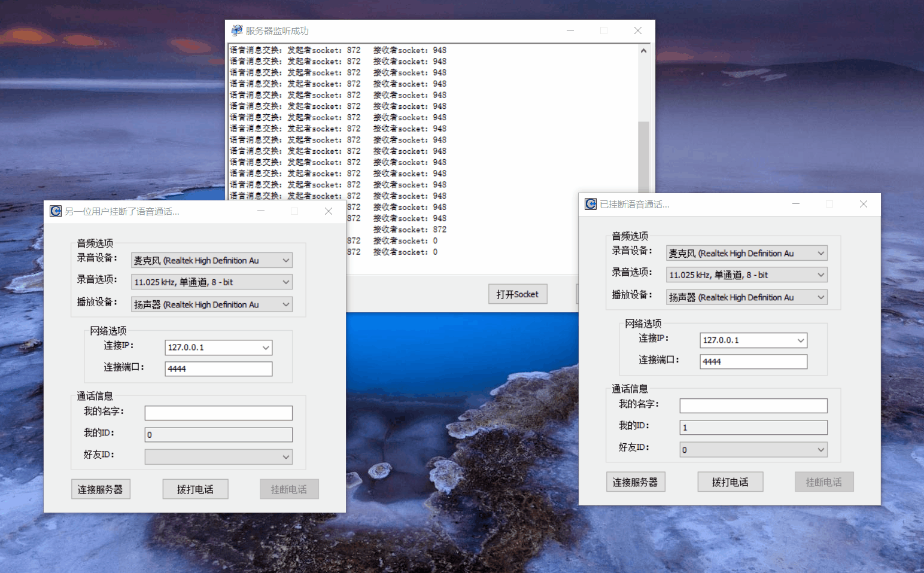Click the 我的名字 input field in the left window
The width and height of the screenshot is (924, 573).
[218, 413]
